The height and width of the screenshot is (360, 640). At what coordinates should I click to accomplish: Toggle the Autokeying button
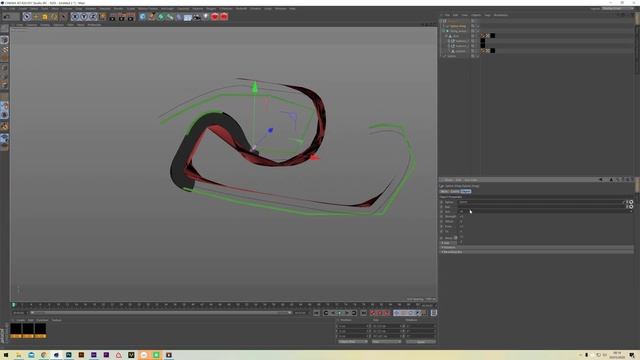[x=379, y=313]
